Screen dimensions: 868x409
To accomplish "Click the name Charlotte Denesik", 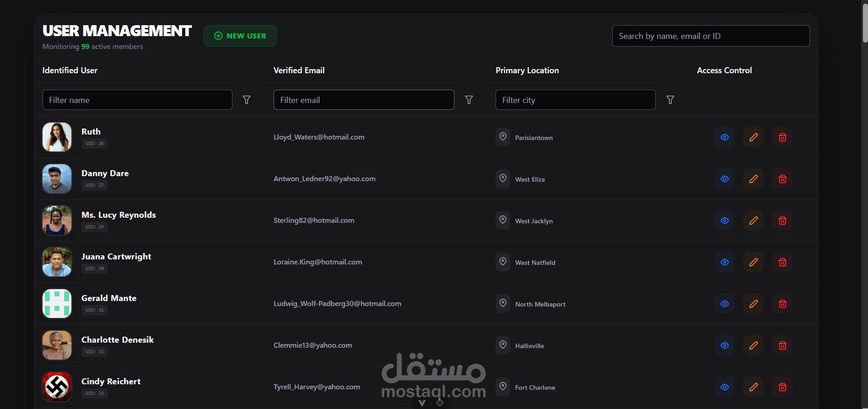I will [118, 340].
